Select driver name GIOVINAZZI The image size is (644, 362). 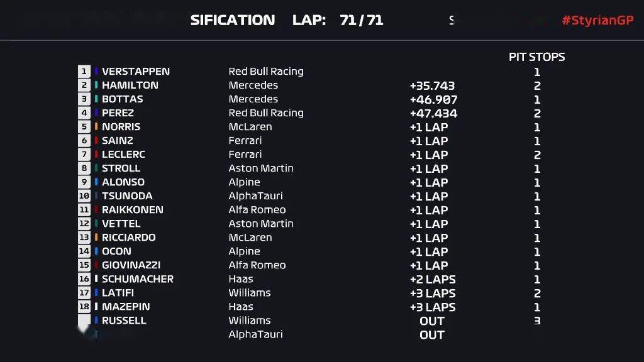(x=131, y=265)
